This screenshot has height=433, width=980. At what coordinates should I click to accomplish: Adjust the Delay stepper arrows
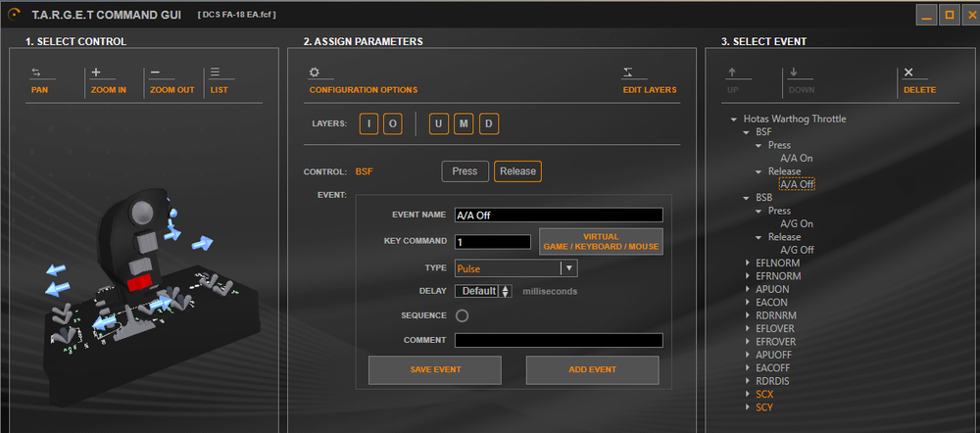[x=507, y=291]
